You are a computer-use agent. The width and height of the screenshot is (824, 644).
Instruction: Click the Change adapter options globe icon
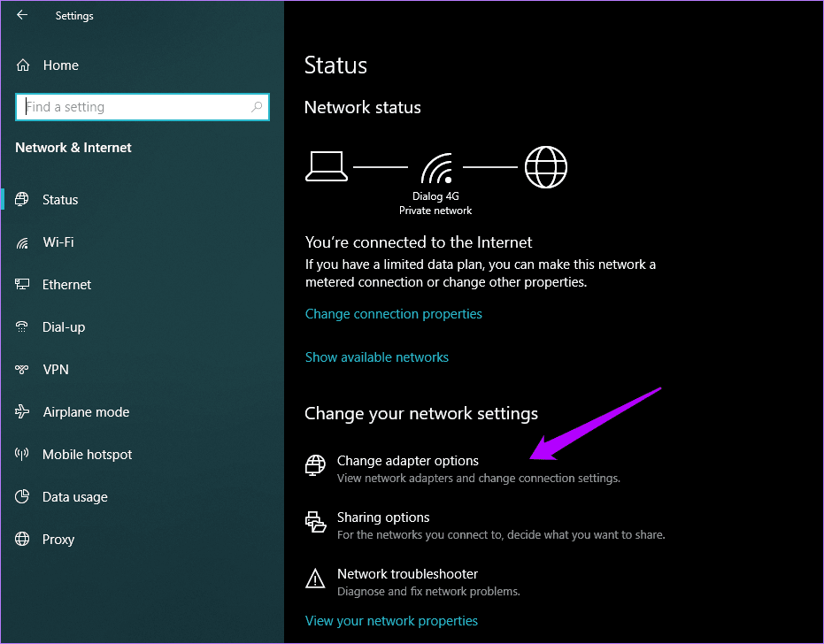point(315,465)
